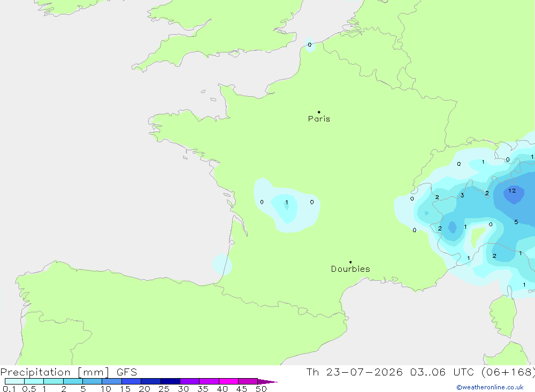Click the legend label 25
The height and width of the screenshot is (392, 535).
tap(164, 389)
